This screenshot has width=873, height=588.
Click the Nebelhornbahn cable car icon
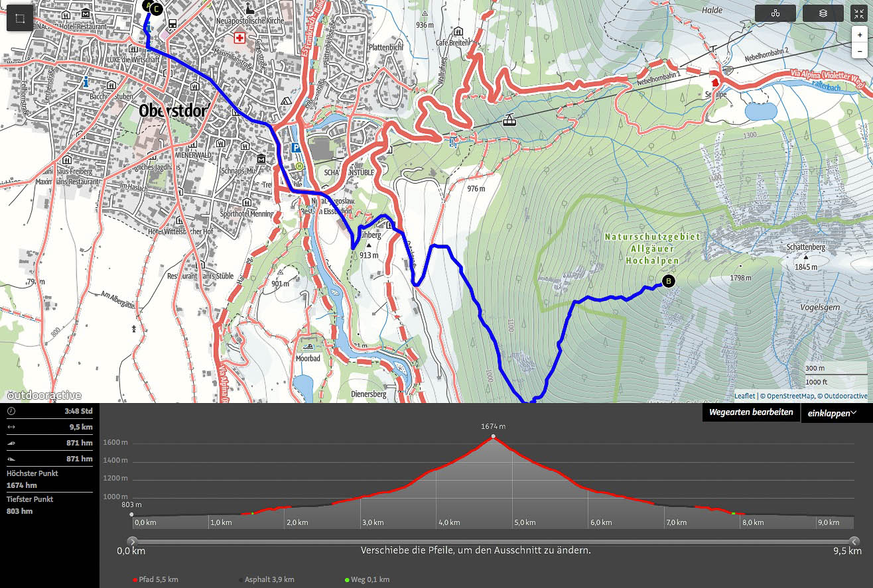coord(509,120)
